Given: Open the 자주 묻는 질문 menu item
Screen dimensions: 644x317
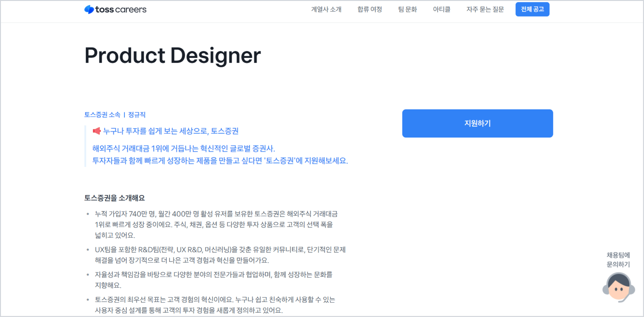Looking at the screenshot, I should click(x=485, y=9).
